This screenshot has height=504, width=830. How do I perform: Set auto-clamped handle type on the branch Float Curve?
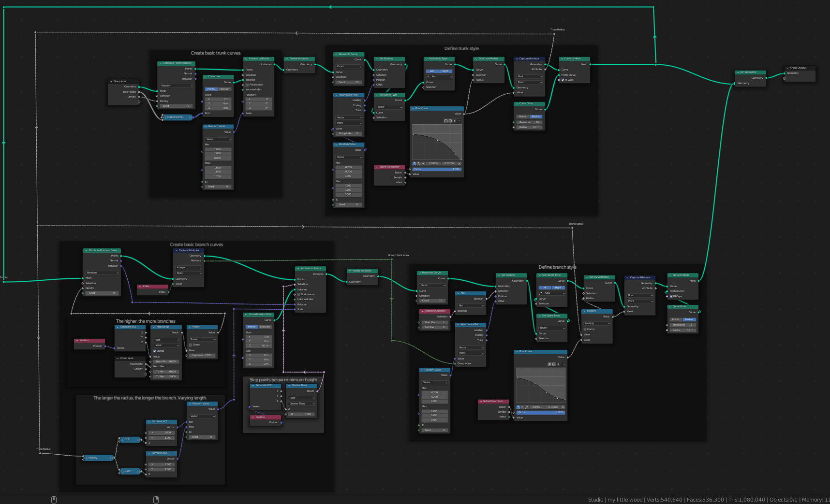(527, 407)
